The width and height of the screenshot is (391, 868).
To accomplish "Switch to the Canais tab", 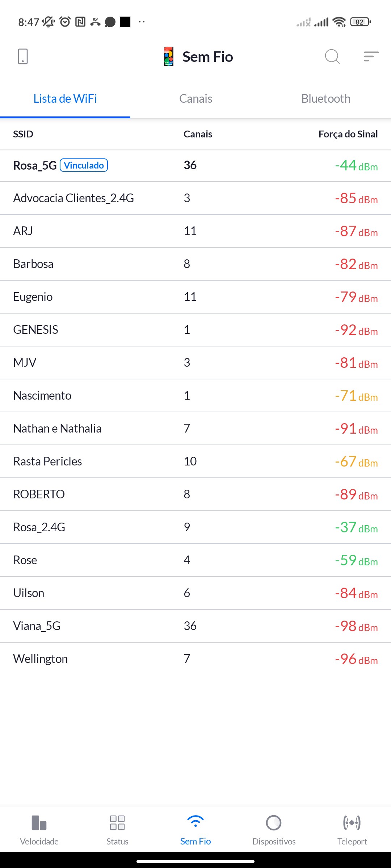I will tap(195, 99).
